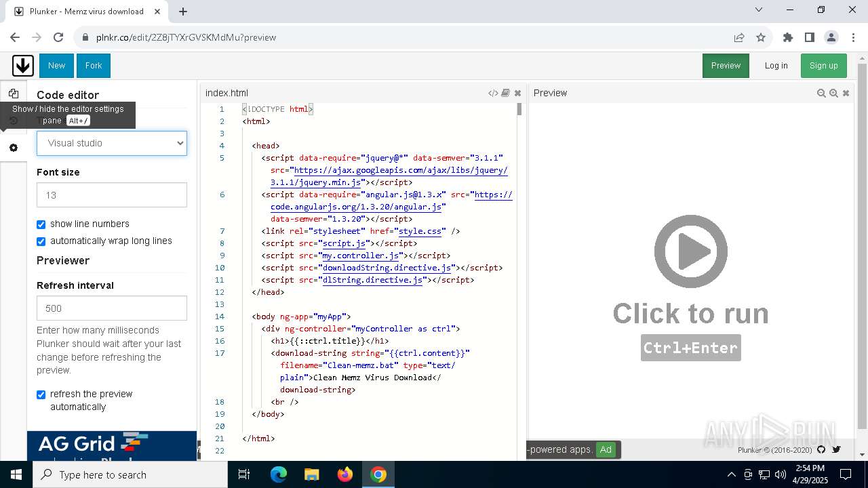The height and width of the screenshot is (488, 868).
Task: Open the files pane sidebar icon
Action: point(14,94)
